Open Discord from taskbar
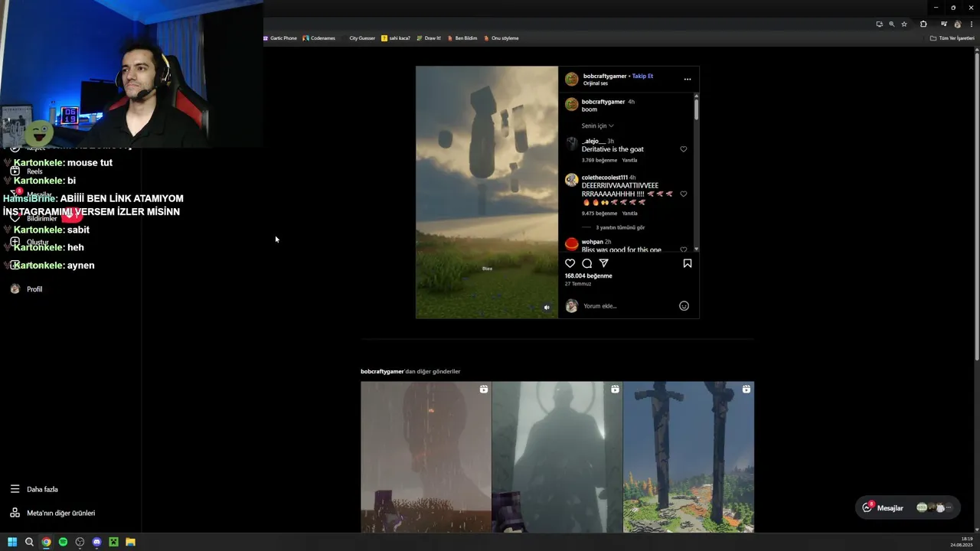The width and height of the screenshot is (980, 551). click(x=96, y=542)
